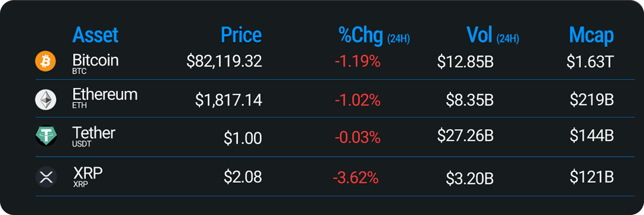Click the Bitcoin orange logo icon
644x215 pixels.
click(x=46, y=61)
